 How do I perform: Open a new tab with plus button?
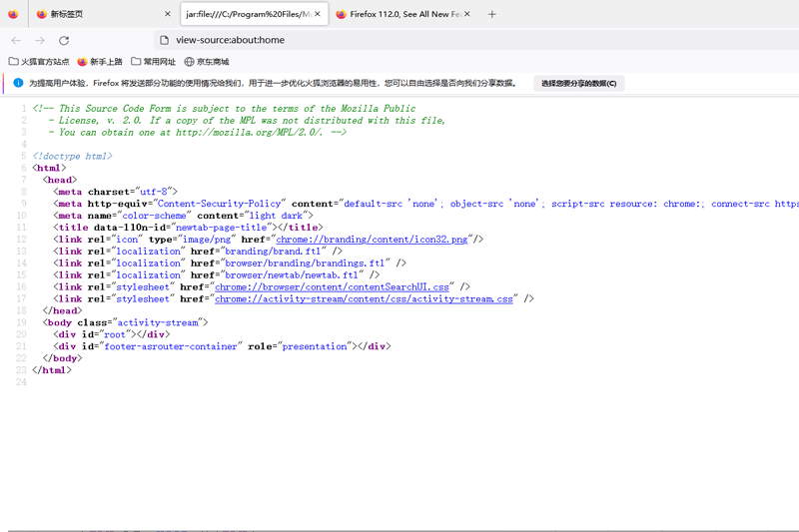coord(491,14)
